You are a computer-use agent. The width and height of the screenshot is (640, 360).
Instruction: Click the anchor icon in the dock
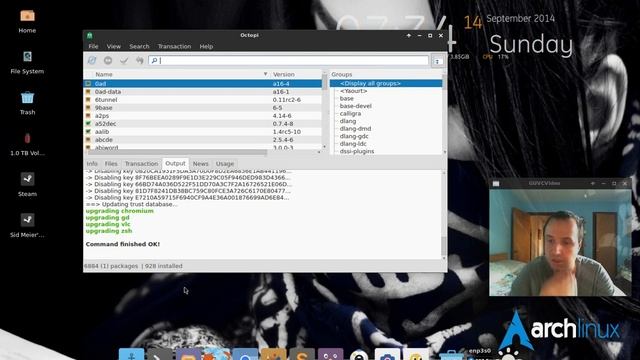pos(131,354)
